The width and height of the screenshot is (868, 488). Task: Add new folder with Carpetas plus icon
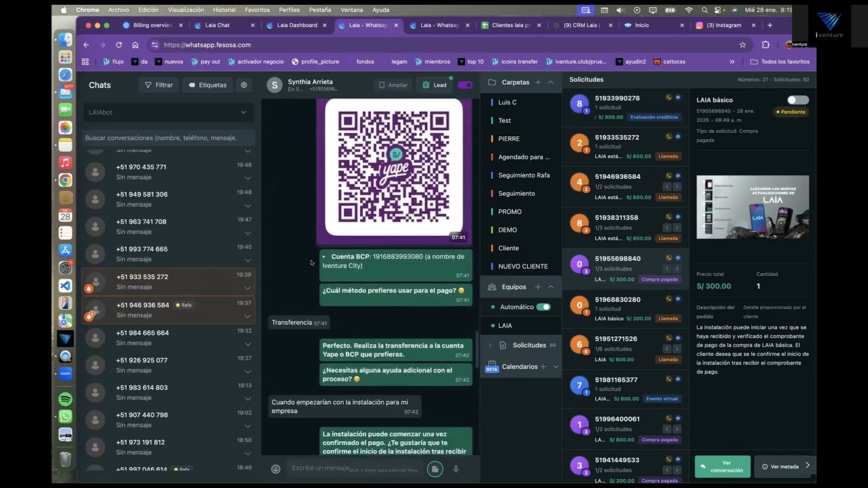[538, 83]
